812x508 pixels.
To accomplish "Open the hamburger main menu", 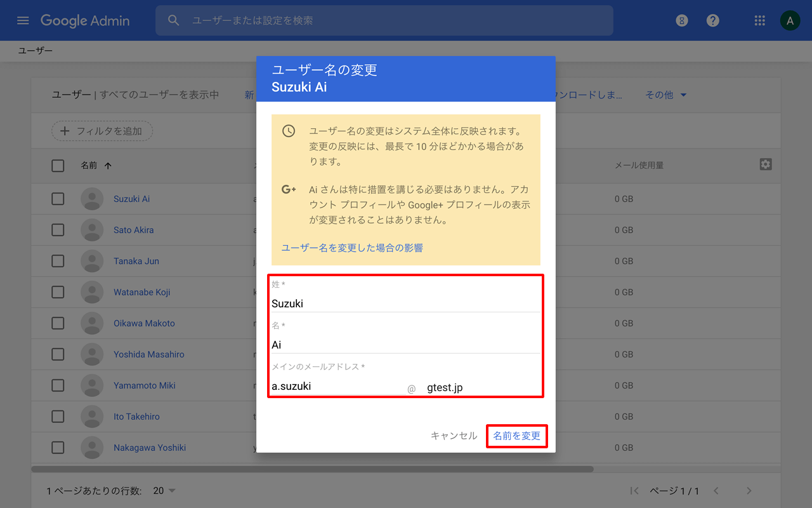I will pos(23,20).
